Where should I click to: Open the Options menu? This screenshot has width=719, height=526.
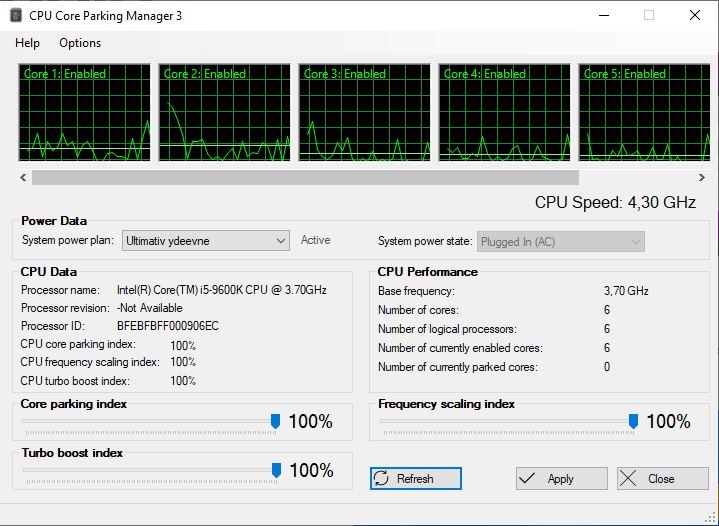coord(80,43)
